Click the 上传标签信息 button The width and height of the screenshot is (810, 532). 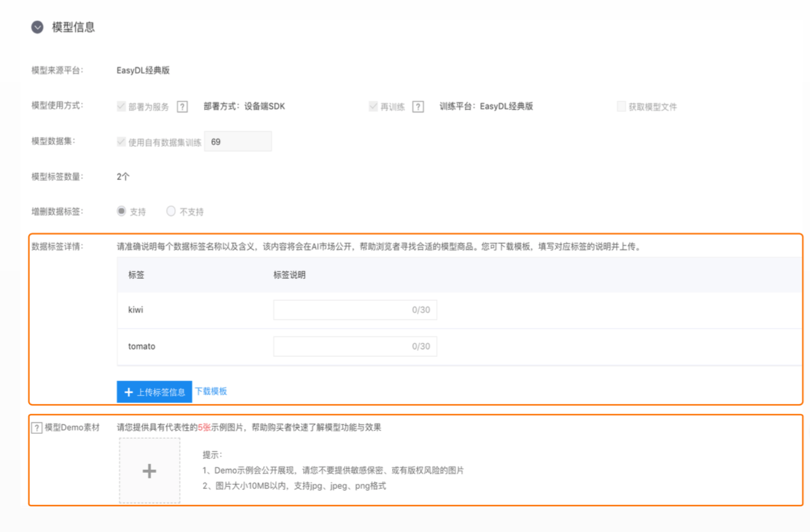coord(154,392)
